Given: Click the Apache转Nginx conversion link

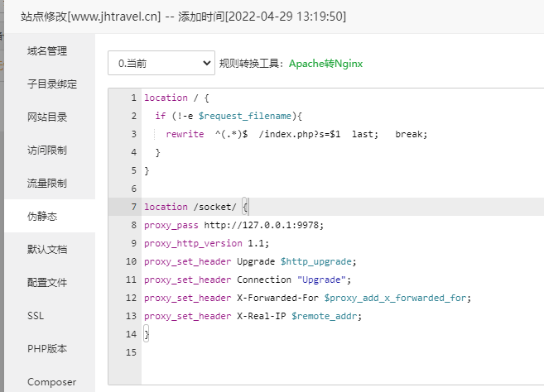Looking at the screenshot, I should point(325,63).
